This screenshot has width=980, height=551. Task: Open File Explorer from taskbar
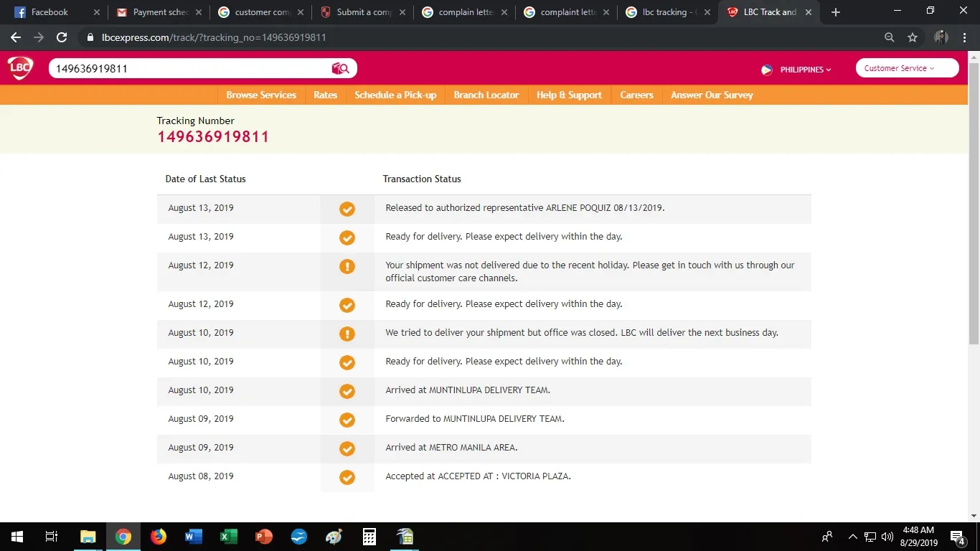(x=88, y=537)
